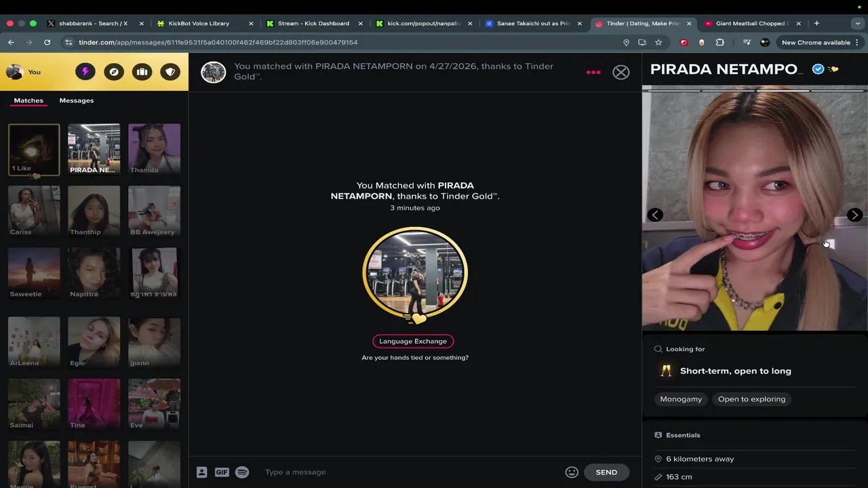Show next profile photo

(854, 215)
